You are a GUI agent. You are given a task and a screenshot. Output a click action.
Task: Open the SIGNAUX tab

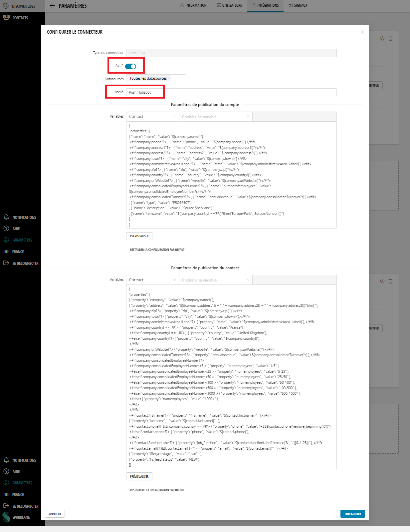[298, 5]
